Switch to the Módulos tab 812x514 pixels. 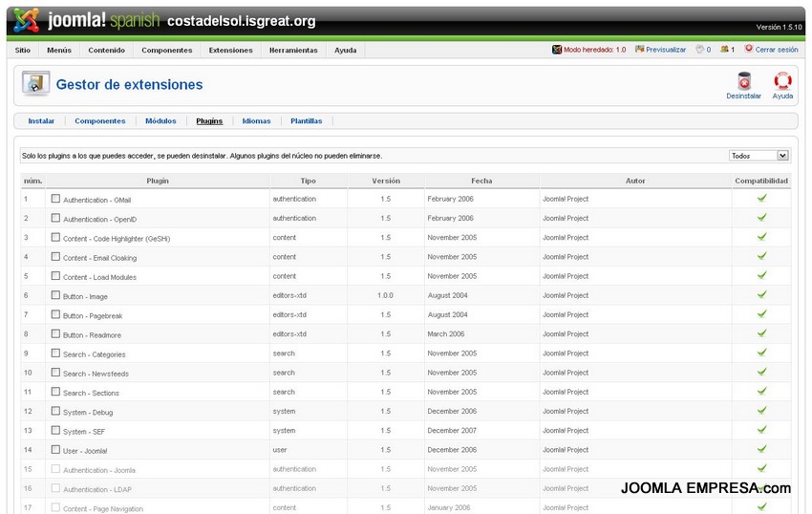pyautogui.click(x=160, y=120)
